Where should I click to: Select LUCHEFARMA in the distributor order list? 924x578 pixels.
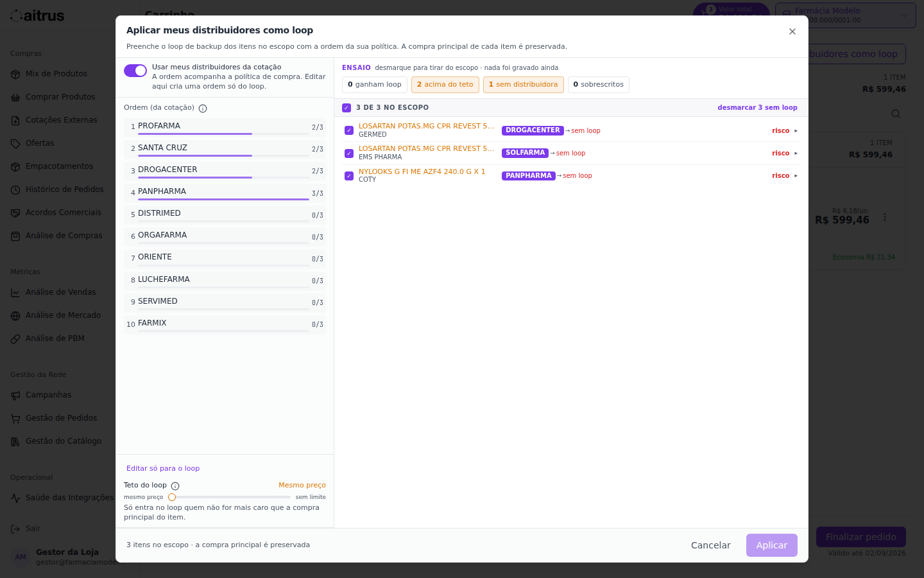tap(225, 281)
